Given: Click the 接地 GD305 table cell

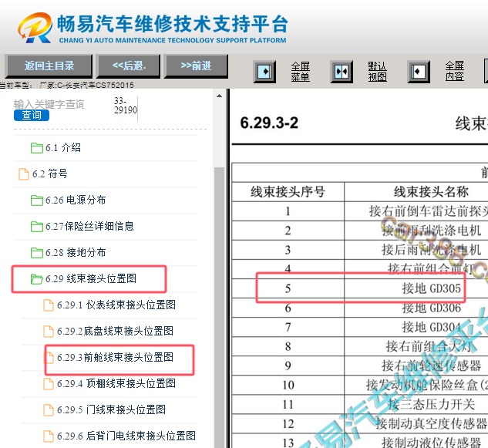Looking at the screenshot, I should pyautogui.click(x=432, y=288).
